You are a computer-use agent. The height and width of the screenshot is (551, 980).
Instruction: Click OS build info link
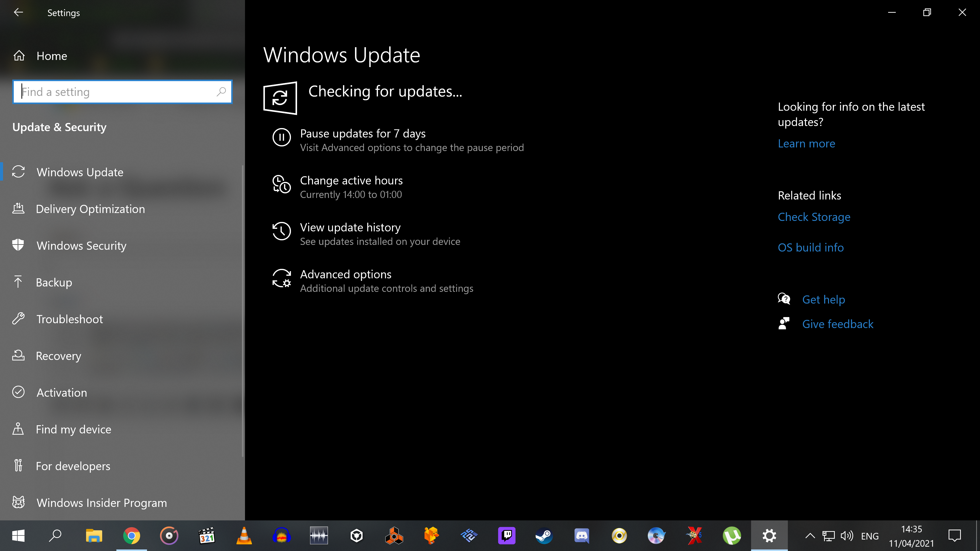pyautogui.click(x=810, y=247)
